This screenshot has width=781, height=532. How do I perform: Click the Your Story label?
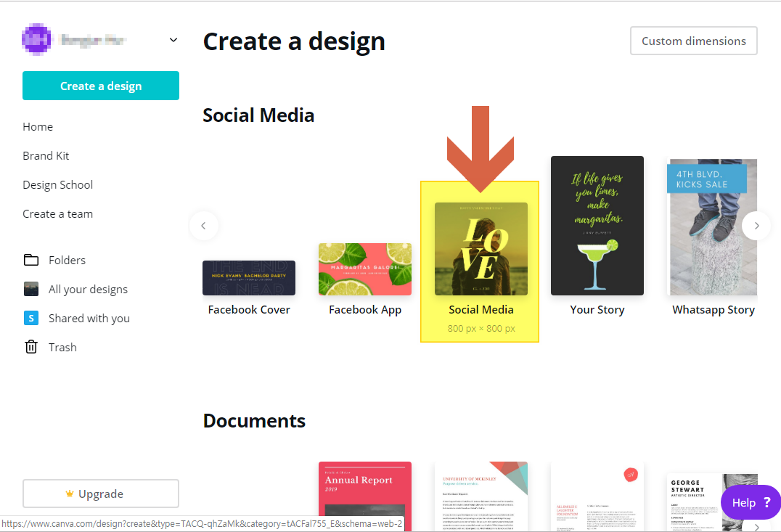[597, 310]
